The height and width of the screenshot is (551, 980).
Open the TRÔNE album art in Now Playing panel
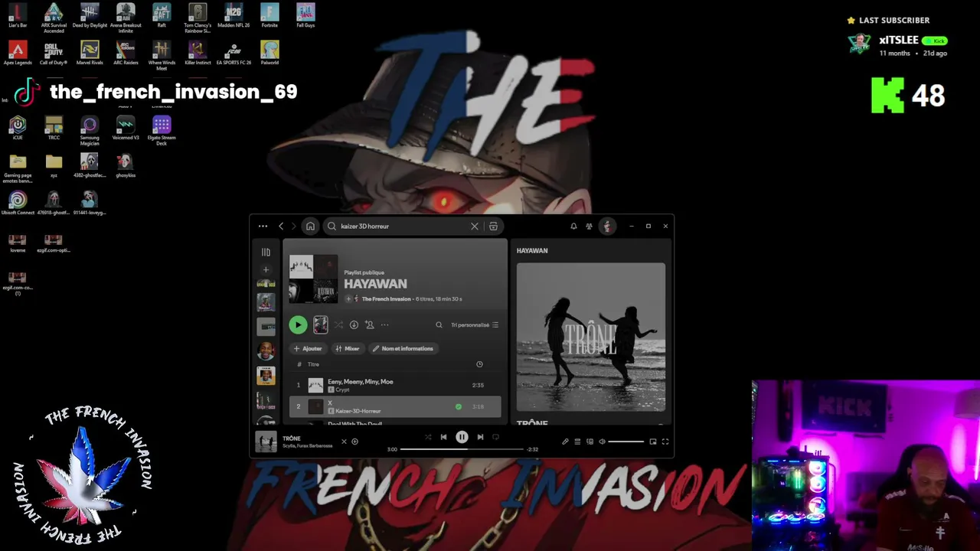[591, 337]
